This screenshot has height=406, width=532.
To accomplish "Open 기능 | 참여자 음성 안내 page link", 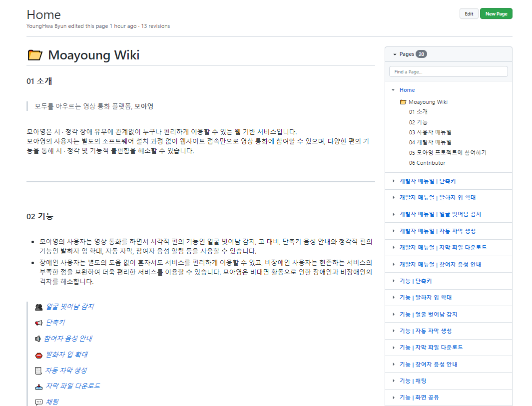I will click(x=428, y=364).
